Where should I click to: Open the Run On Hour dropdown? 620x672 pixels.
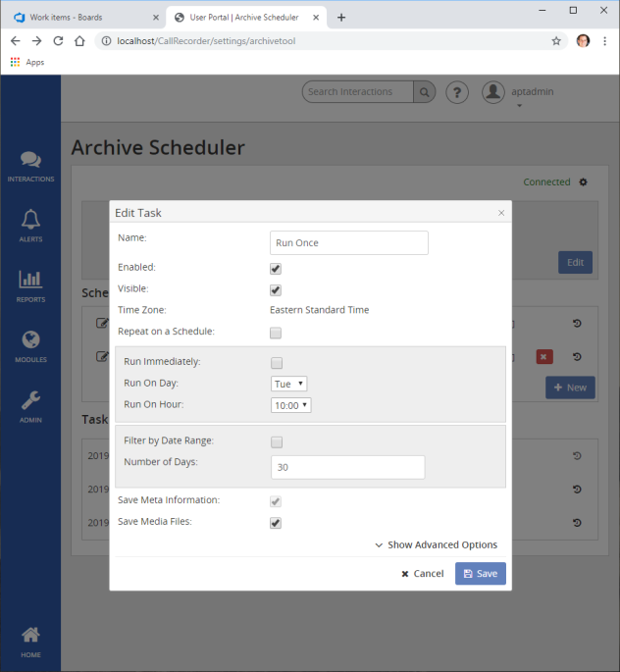coord(291,405)
